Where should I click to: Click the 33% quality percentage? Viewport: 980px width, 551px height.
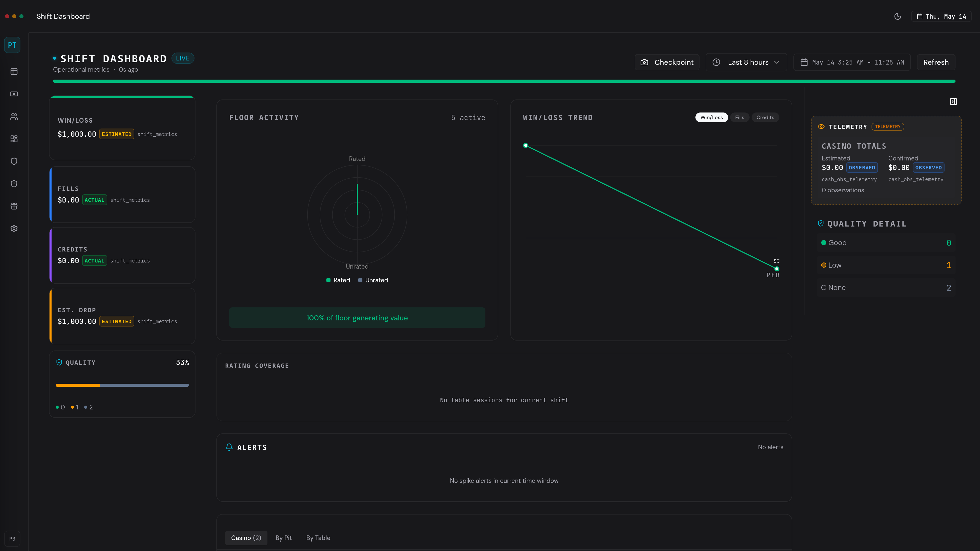coord(182,362)
